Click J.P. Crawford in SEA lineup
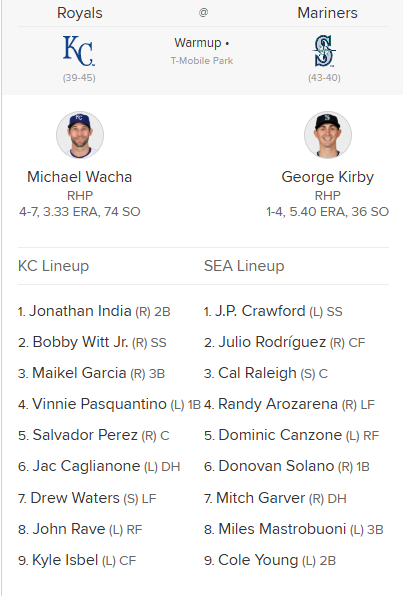 coord(260,311)
